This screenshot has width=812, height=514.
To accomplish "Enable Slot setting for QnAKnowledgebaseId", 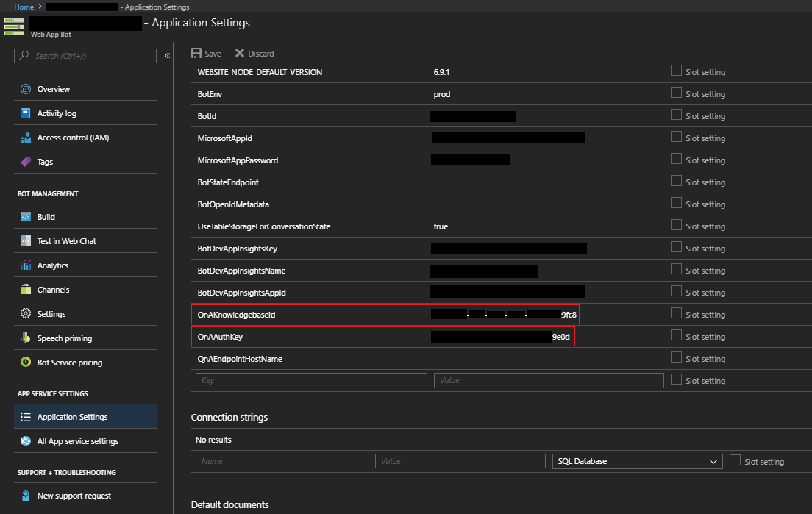I will pos(675,314).
